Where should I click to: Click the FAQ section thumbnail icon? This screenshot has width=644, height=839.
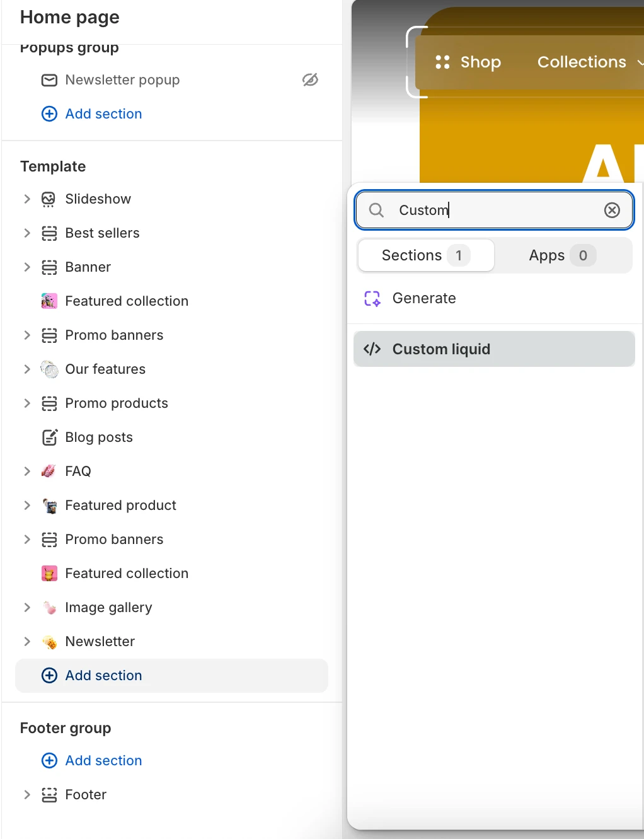click(x=49, y=472)
